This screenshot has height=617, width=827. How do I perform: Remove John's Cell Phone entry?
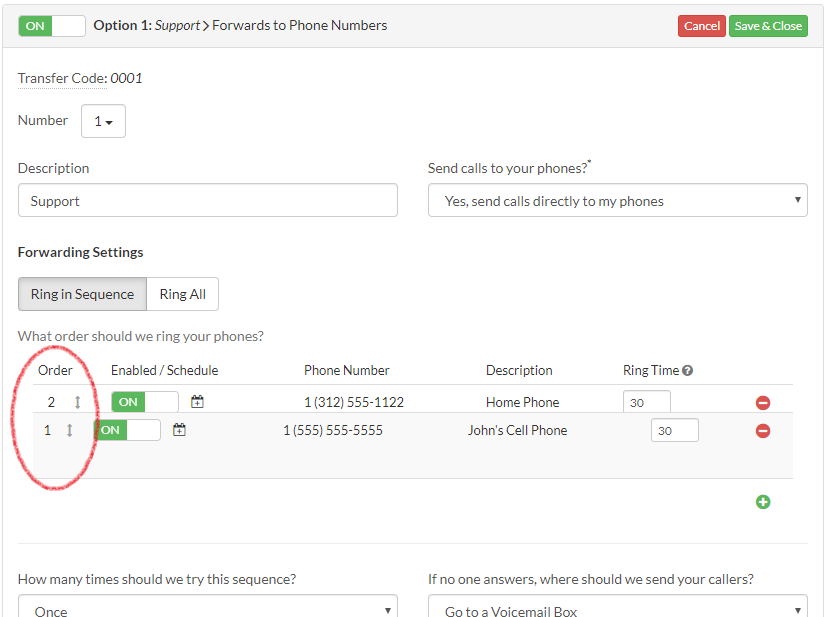click(x=763, y=430)
